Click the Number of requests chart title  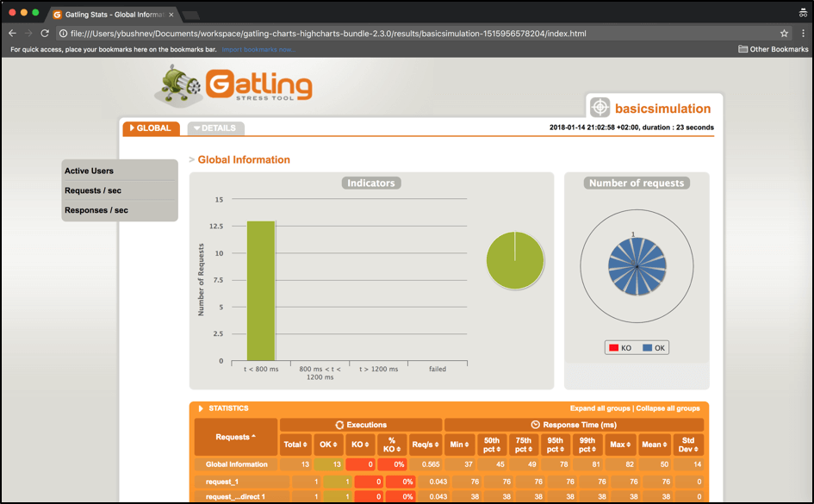637,184
